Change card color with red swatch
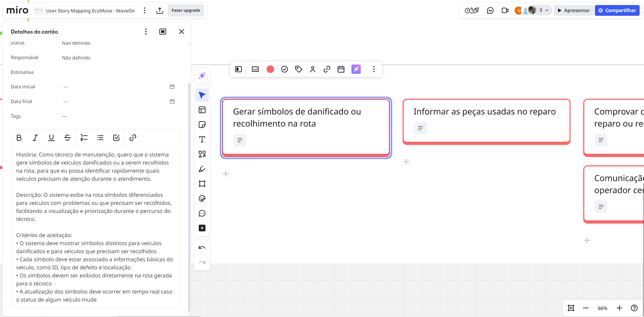 (270, 69)
